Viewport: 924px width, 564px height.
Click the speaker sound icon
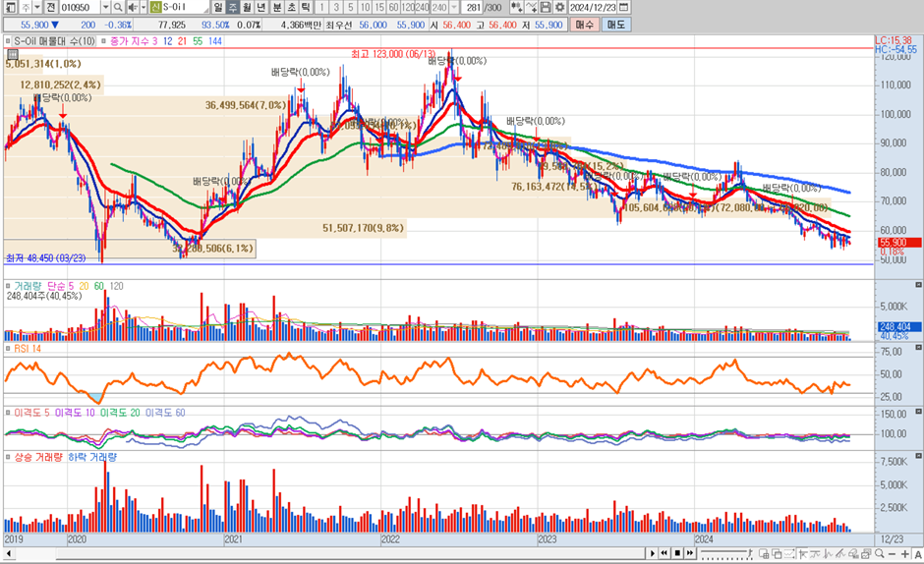[x=132, y=8]
